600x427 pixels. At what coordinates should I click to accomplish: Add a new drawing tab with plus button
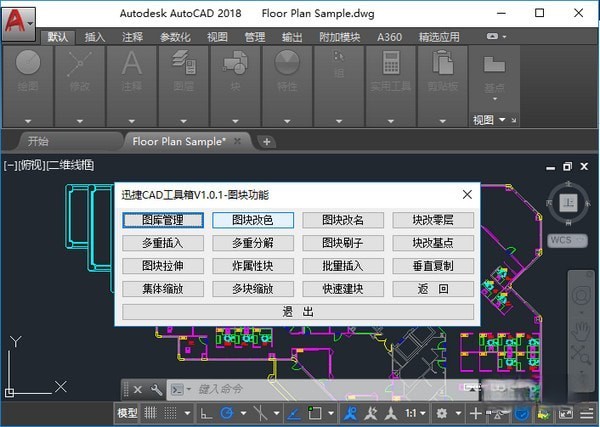[266, 142]
